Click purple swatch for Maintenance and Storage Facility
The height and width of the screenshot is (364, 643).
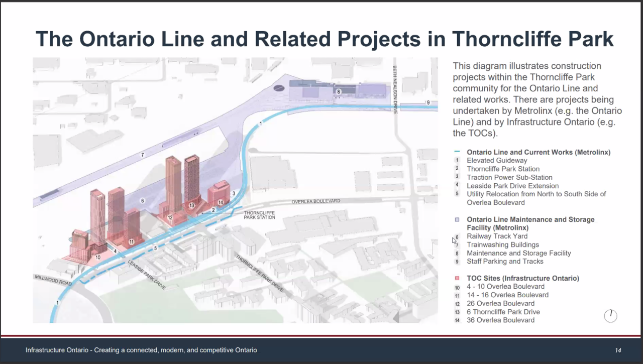[x=457, y=220]
